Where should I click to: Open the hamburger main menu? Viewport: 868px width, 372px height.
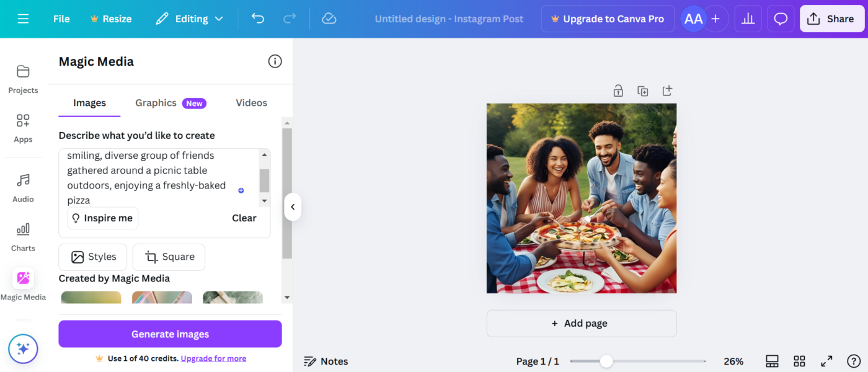point(23,19)
